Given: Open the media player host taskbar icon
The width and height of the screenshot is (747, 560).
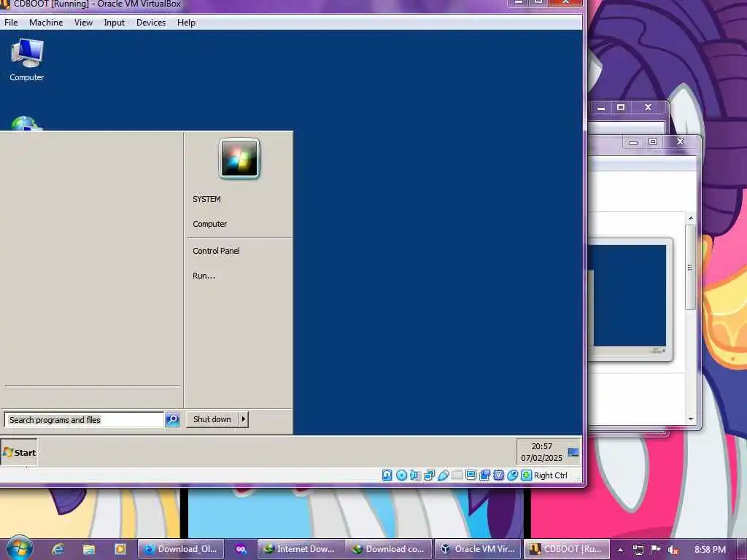Looking at the screenshot, I should (120, 549).
